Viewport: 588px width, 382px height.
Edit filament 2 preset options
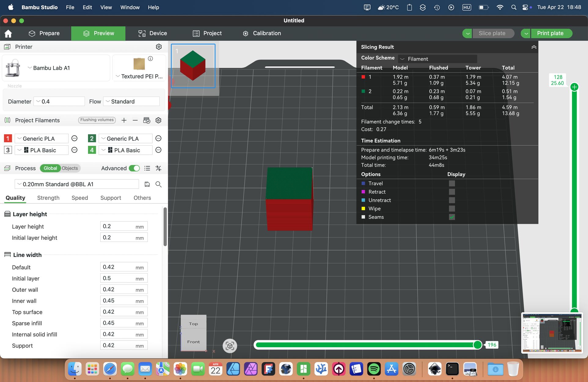pos(158,139)
